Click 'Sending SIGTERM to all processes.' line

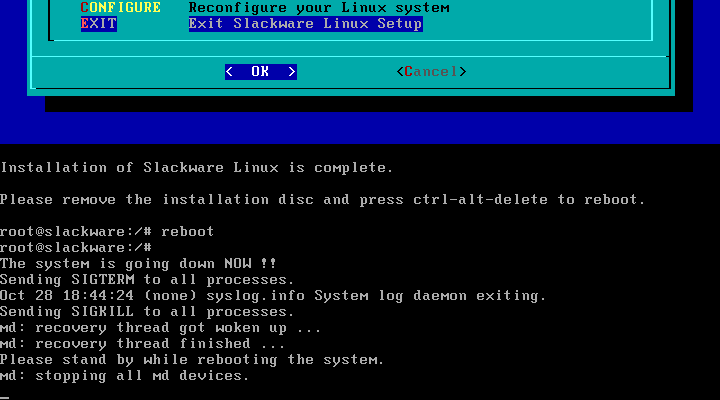point(147,280)
